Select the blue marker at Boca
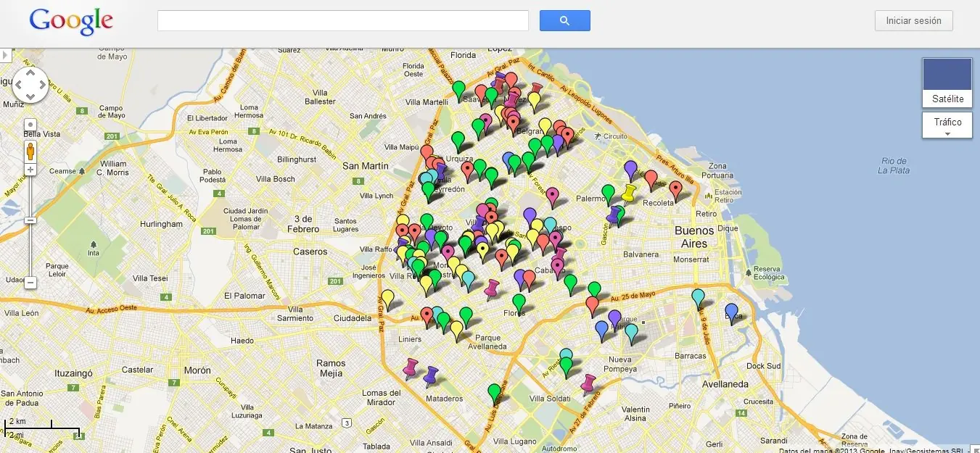The height and width of the screenshot is (453, 980). 731,312
